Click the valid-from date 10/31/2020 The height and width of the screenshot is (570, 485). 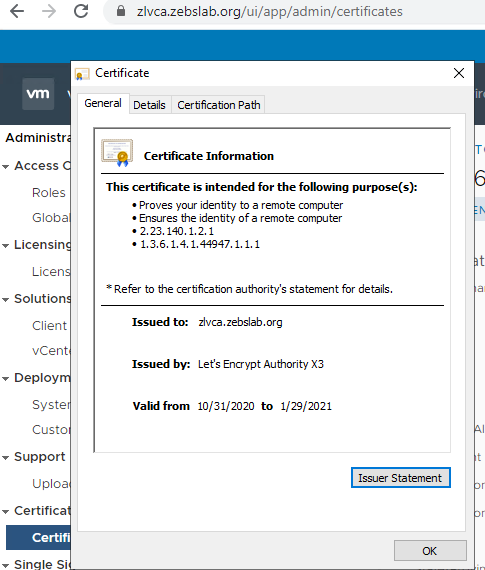tap(226, 406)
